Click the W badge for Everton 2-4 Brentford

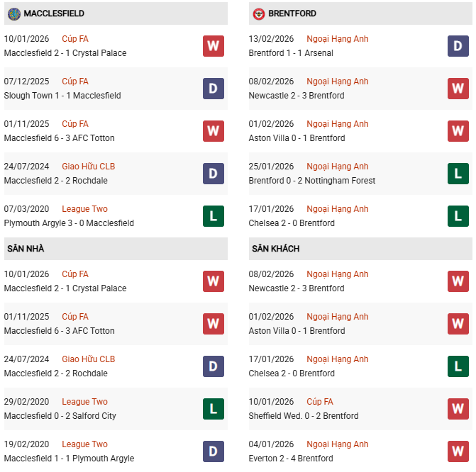pyautogui.click(x=458, y=451)
